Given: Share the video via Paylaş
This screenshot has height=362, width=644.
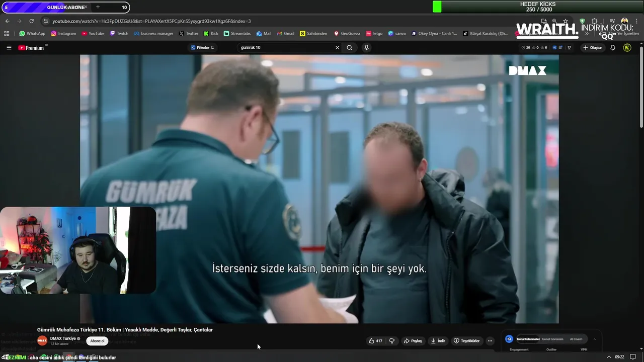Looking at the screenshot, I should click(413, 341).
